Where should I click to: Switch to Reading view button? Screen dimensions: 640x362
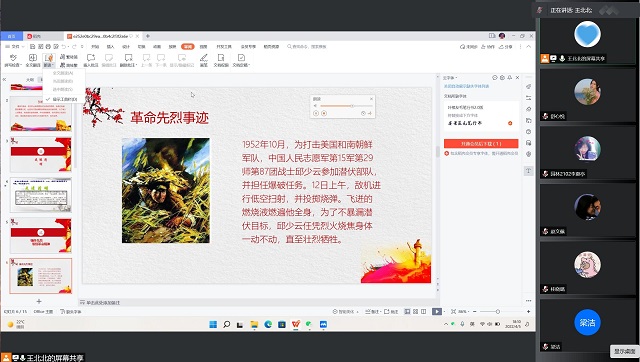pos(423,311)
